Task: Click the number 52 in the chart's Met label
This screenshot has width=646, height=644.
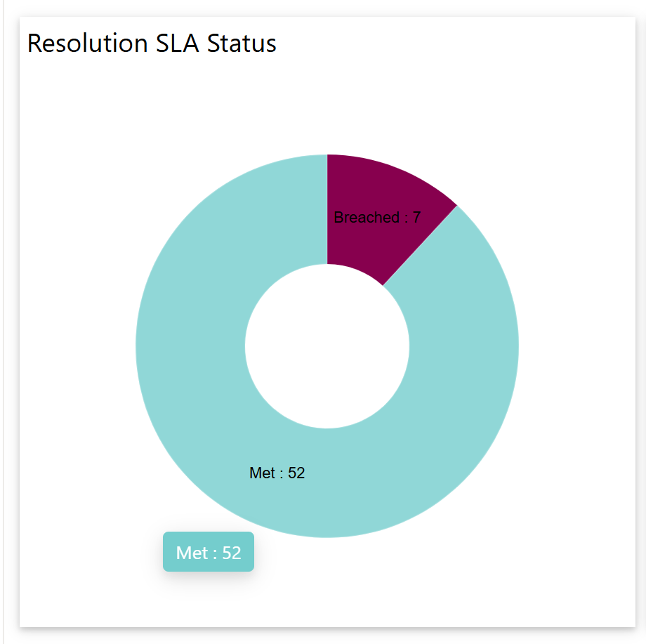Action: (296, 473)
